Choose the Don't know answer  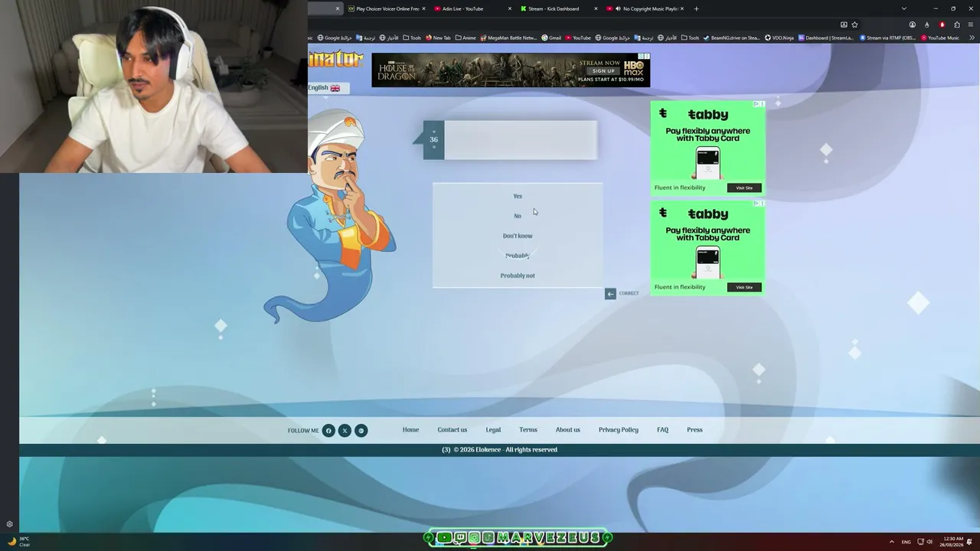[x=518, y=236]
